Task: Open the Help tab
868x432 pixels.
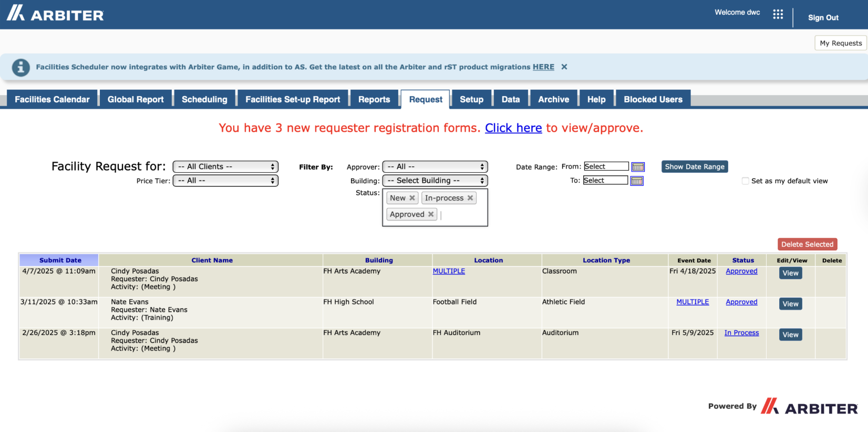Action: tap(596, 99)
